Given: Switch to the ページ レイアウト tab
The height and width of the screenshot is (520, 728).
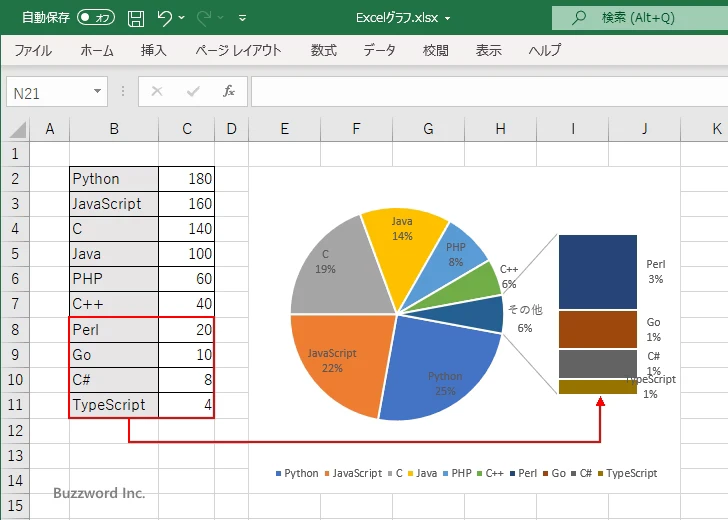Looking at the screenshot, I should click(238, 50).
